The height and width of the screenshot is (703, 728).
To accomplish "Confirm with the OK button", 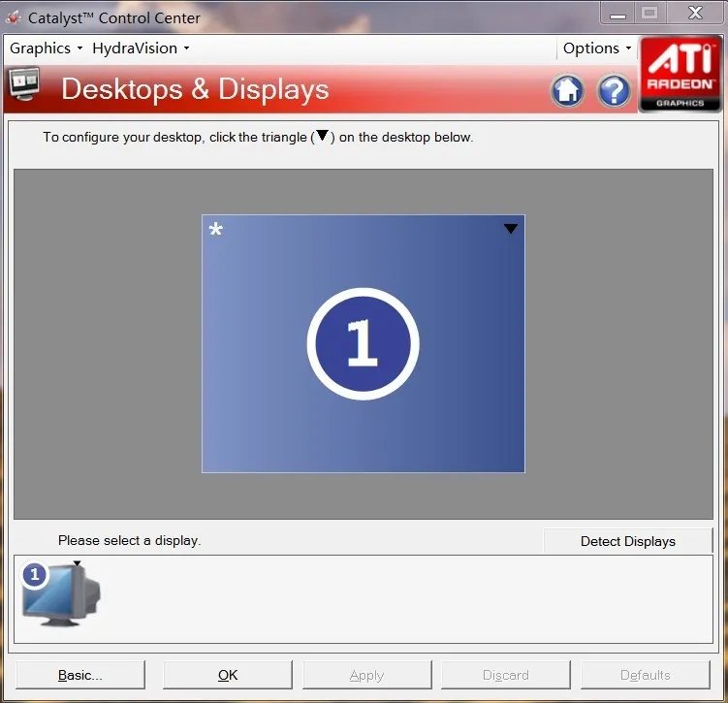I will click(228, 675).
